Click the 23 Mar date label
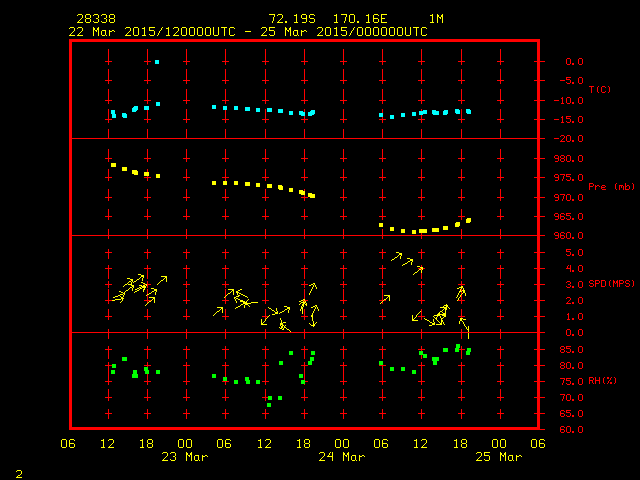The width and height of the screenshot is (640, 480). tap(184, 457)
